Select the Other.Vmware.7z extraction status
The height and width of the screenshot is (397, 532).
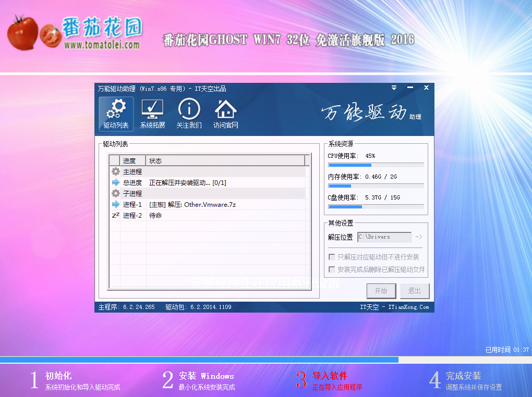click(x=192, y=204)
